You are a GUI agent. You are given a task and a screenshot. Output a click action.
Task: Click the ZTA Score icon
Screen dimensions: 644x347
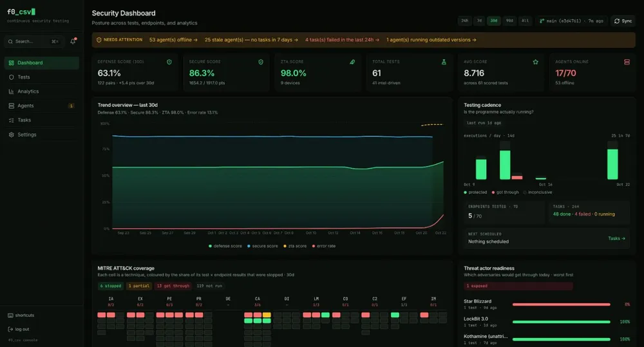(352, 62)
